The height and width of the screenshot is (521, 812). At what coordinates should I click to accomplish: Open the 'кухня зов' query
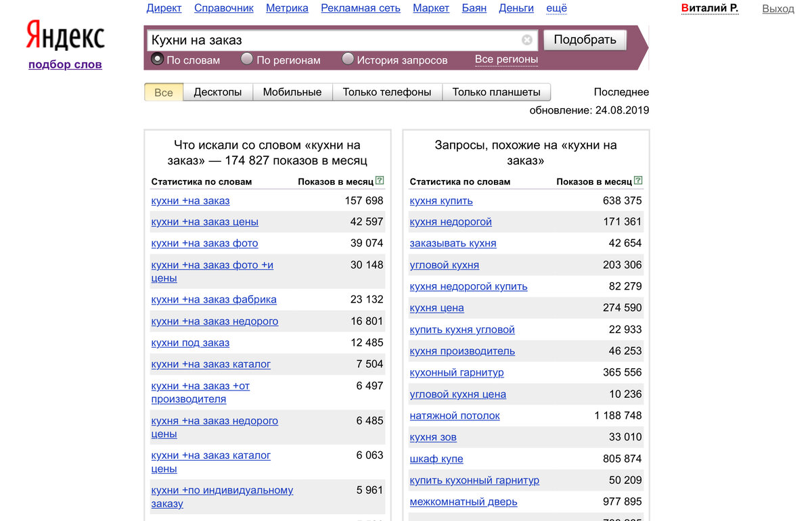coord(433,438)
